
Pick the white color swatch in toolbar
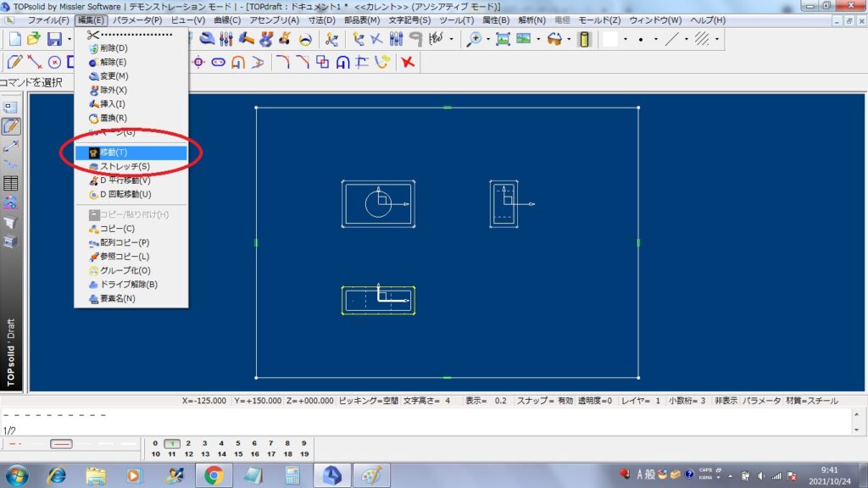coord(610,39)
